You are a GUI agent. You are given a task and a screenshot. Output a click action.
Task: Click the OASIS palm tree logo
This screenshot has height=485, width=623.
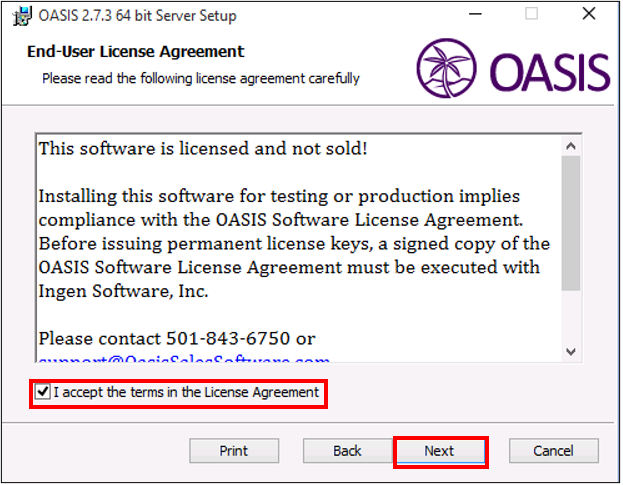point(447,68)
